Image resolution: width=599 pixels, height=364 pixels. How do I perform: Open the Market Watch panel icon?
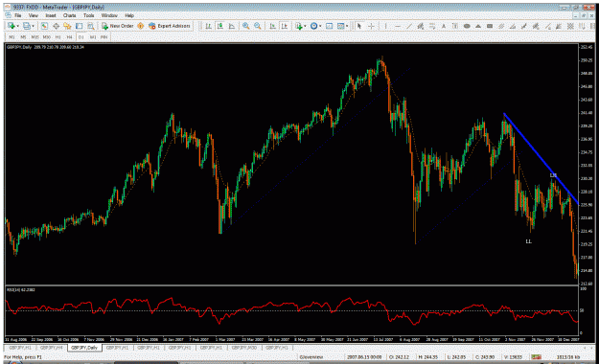coord(44,26)
